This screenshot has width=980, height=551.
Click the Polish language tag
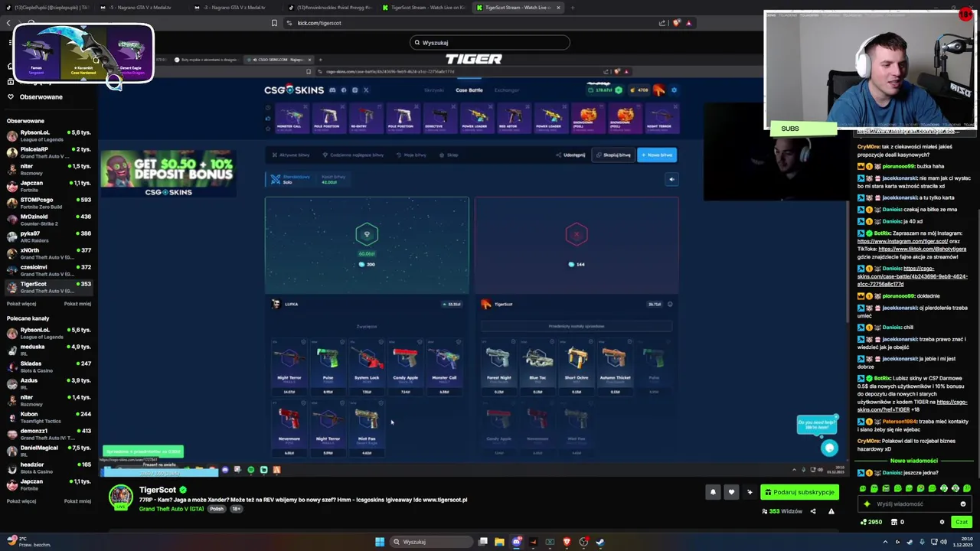coord(217,509)
